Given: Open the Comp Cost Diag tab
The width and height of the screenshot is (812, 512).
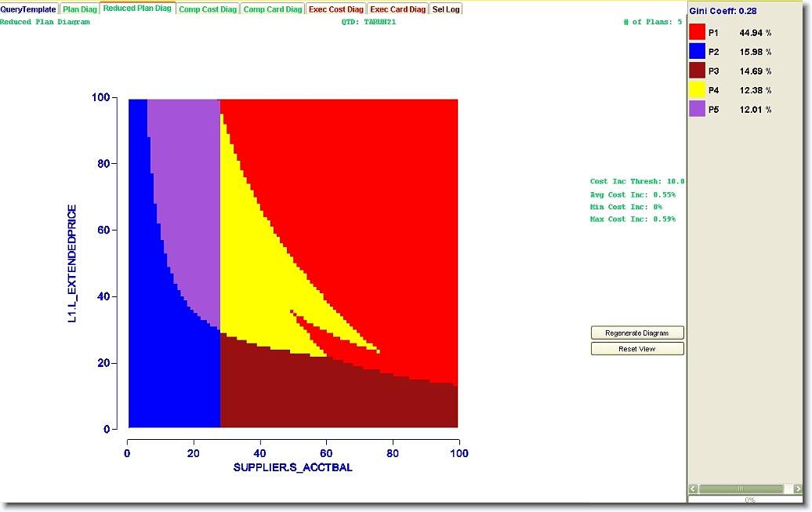Looking at the screenshot, I should coord(207,9).
